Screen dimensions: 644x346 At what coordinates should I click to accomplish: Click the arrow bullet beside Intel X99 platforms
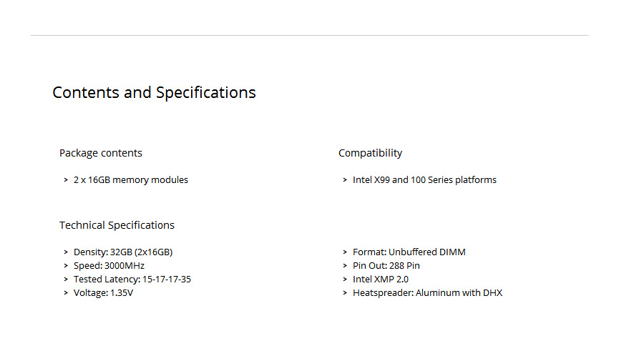tap(345, 180)
